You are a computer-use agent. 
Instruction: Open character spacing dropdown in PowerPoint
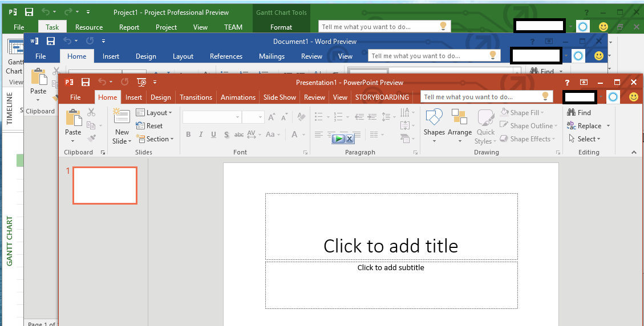[x=253, y=135]
